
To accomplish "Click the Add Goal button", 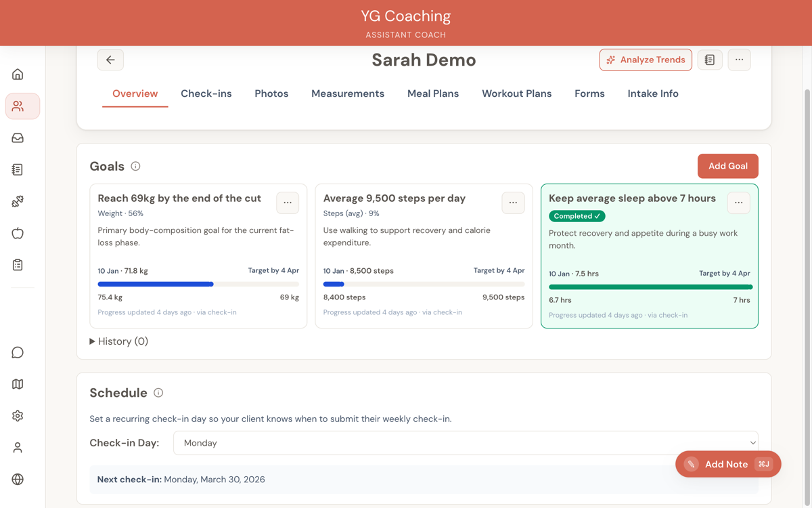I will click(x=727, y=166).
